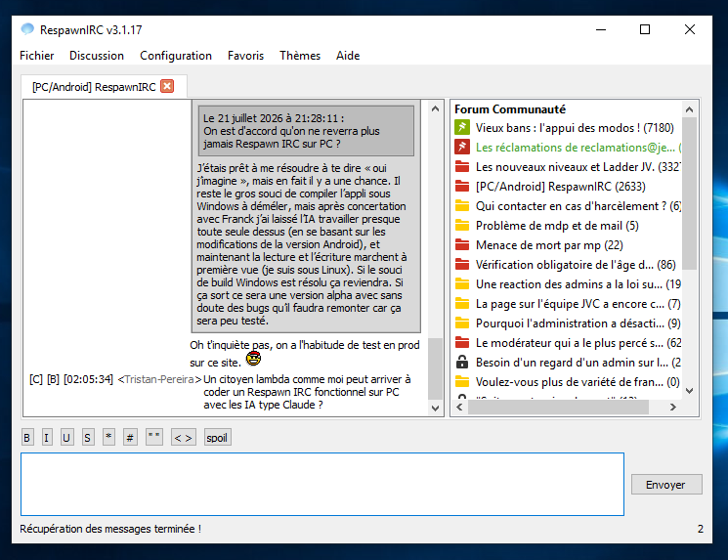Click the Forum Communauté header
728x560 pixels.
coord(510,109)
